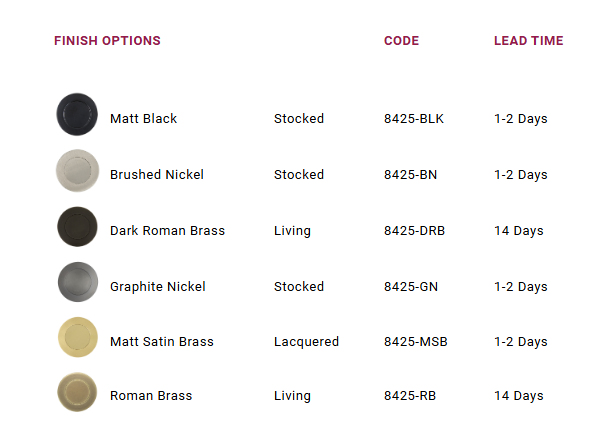Click the Matt Black finish name
Viewport: 589px width, 437px height.
click(143, 119)
